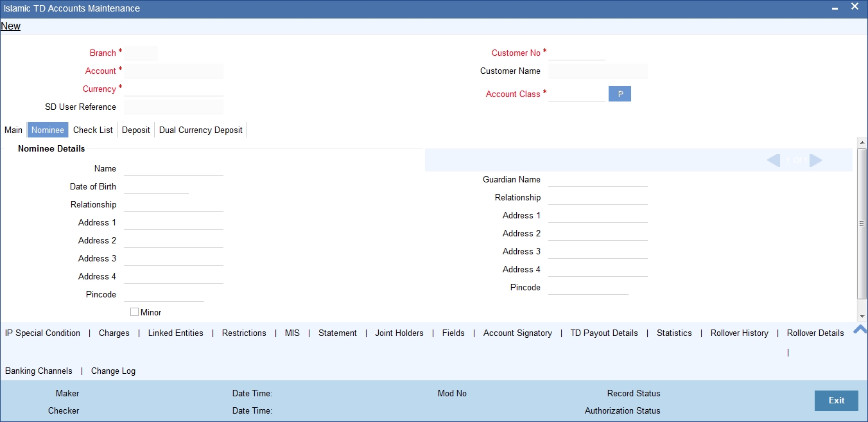Click the scrollbar up arrow
This screenshot has height=422, width=868.
coord(862,142)
